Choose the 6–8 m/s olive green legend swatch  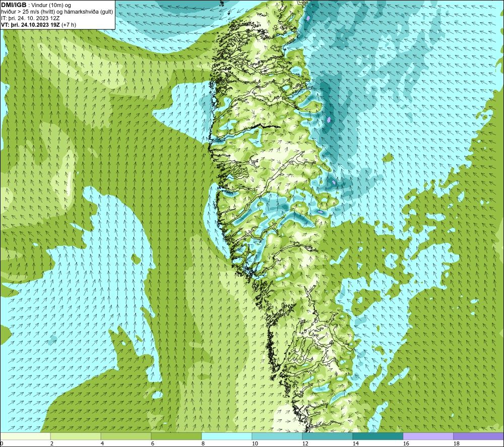point(176,436)
